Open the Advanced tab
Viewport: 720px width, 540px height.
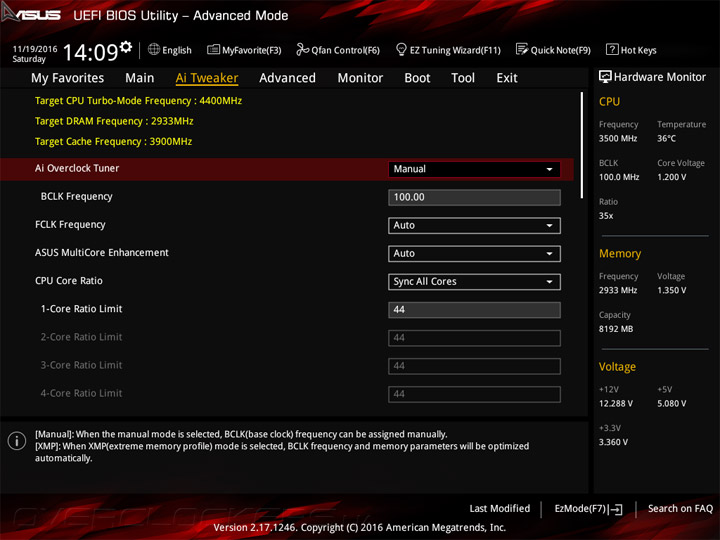coord(287,78)
